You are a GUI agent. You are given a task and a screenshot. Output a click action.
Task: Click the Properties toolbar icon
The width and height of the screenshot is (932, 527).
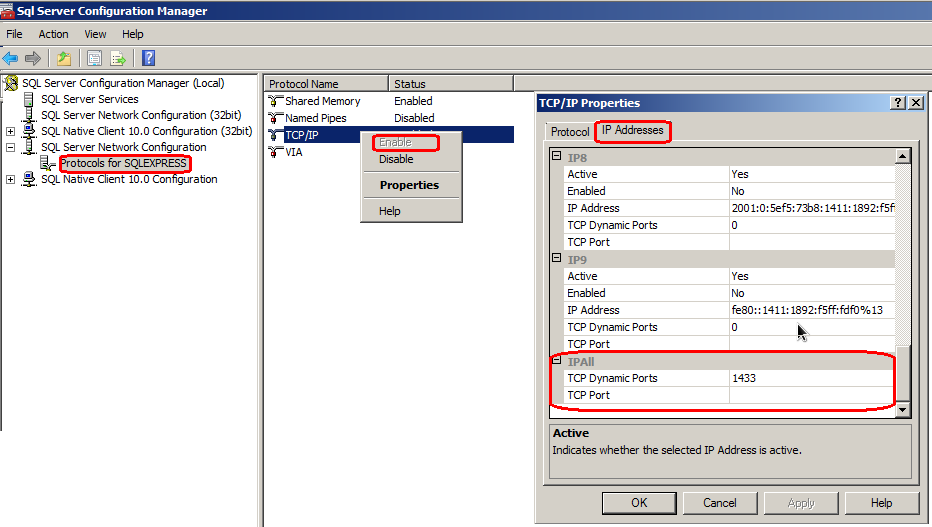(94, 58)
